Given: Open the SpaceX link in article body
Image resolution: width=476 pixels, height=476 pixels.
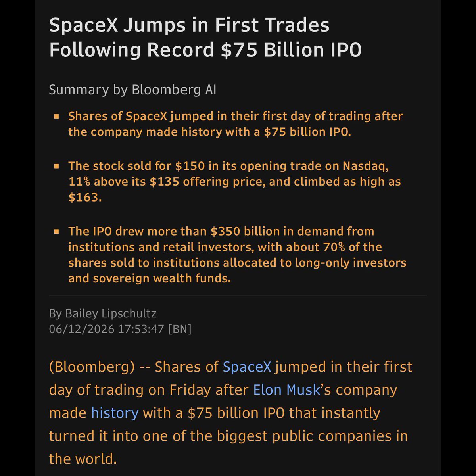Looking at the screenshot, I should (x=247, y=367).
